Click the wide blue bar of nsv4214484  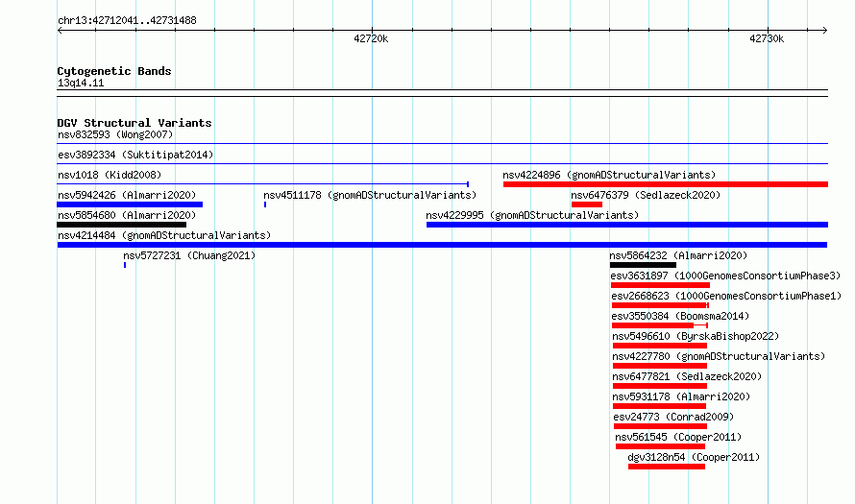[442, 245]
